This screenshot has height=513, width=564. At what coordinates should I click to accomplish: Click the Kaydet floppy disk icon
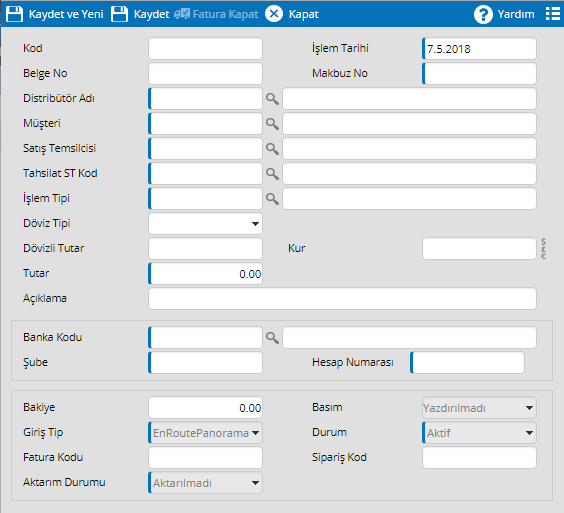point(119,14)
